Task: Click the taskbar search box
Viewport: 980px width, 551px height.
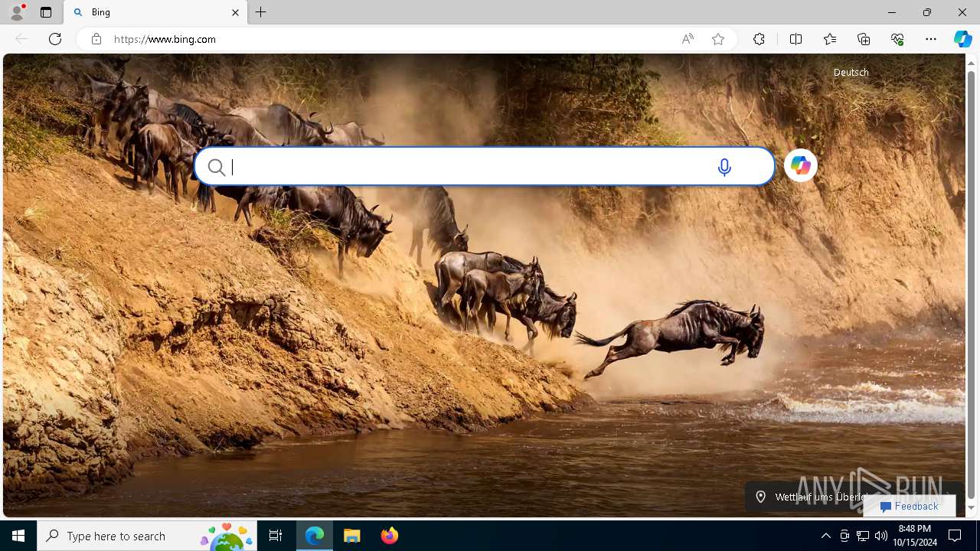Action: [147, 536]
